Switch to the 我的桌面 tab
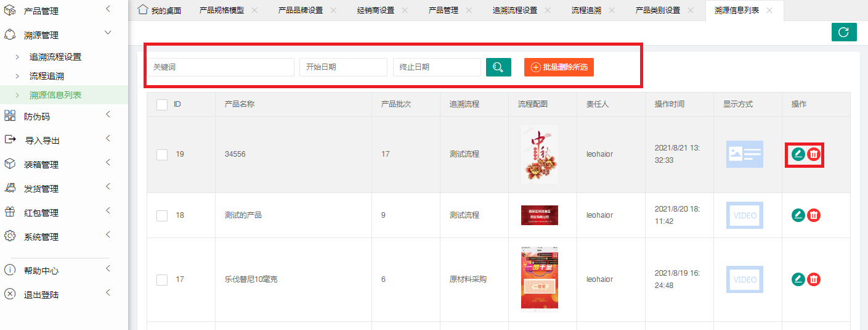 (x=160, y=10)
